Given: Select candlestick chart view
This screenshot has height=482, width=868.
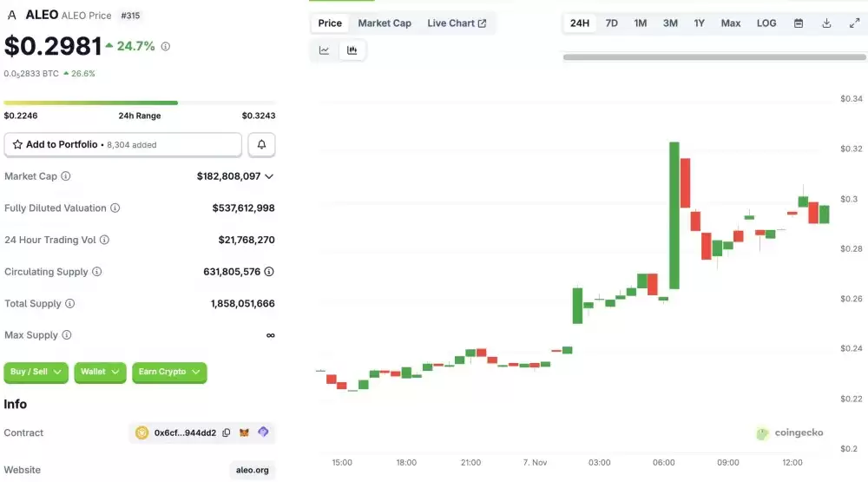Looking at the screenshot, I should click(352, 50).
